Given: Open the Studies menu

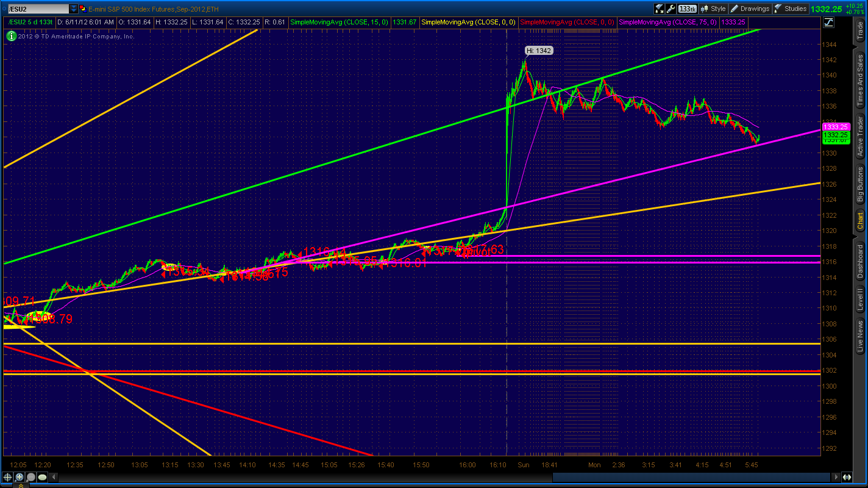Looking at the screenshot, I should click(x=791, y=9).
